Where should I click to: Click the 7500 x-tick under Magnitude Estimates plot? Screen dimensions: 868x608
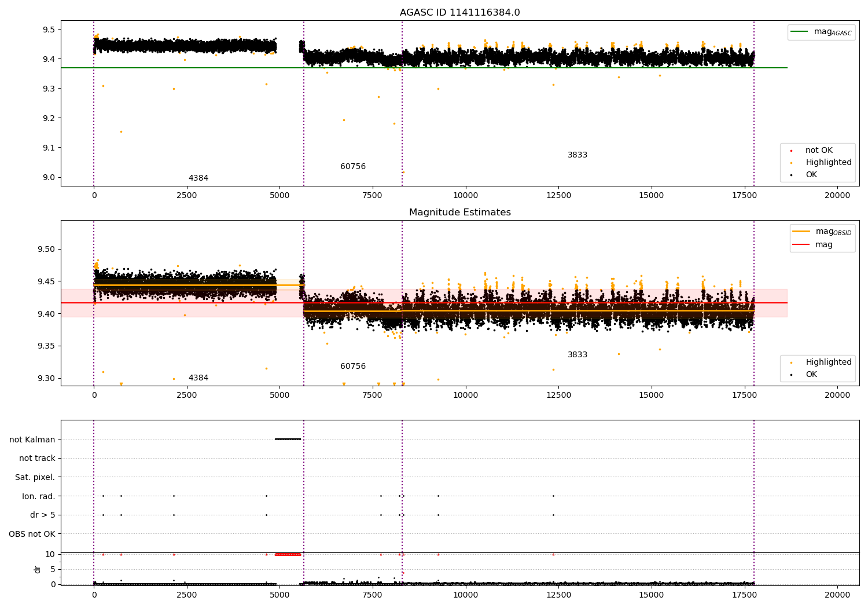pos(373,395)
